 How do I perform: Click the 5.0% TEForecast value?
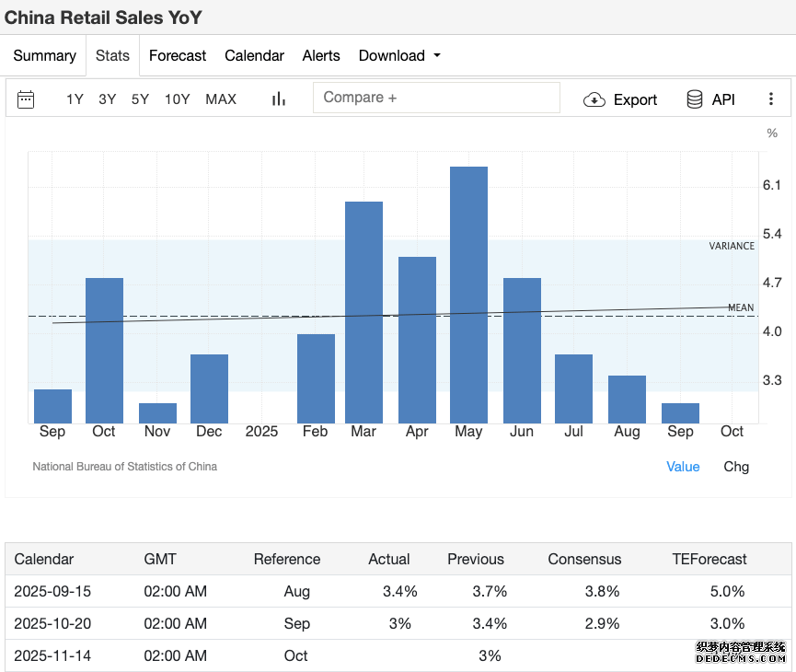pyautogui.click(x=727, y=591)
